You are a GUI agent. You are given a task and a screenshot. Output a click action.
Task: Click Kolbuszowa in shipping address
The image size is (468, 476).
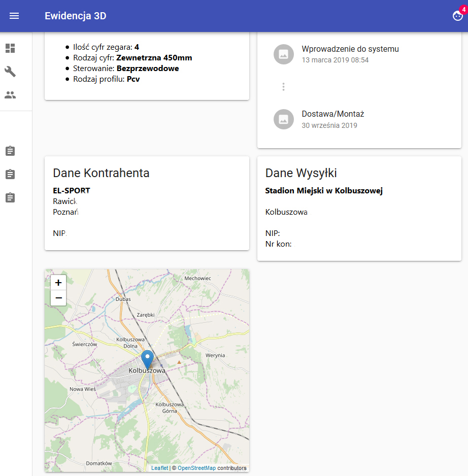[286, 212]
